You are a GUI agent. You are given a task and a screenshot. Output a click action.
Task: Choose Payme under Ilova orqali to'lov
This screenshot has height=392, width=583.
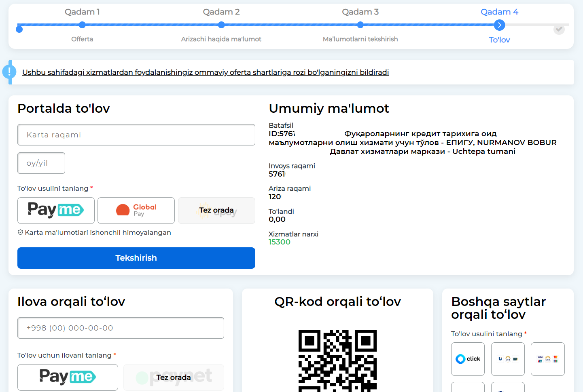[x=68, y=377]
